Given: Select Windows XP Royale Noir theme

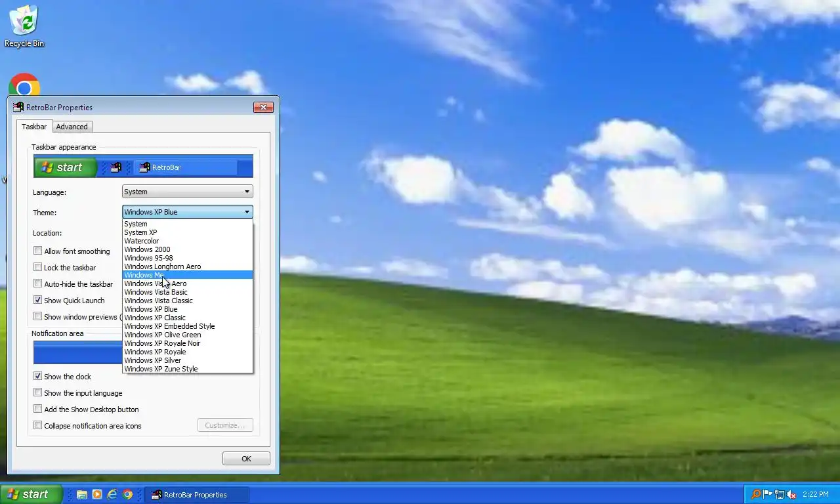Looking at the screenshot, I should pyautogui.click(x=188, y=343).
